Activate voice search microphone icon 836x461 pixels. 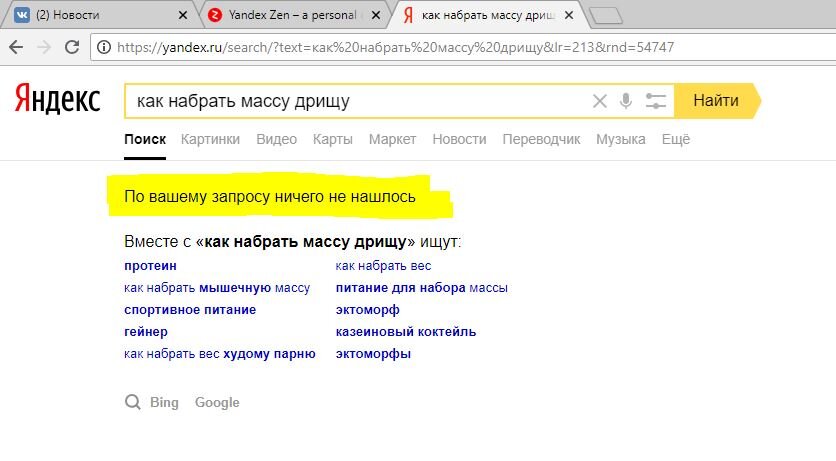pos(626,101)
